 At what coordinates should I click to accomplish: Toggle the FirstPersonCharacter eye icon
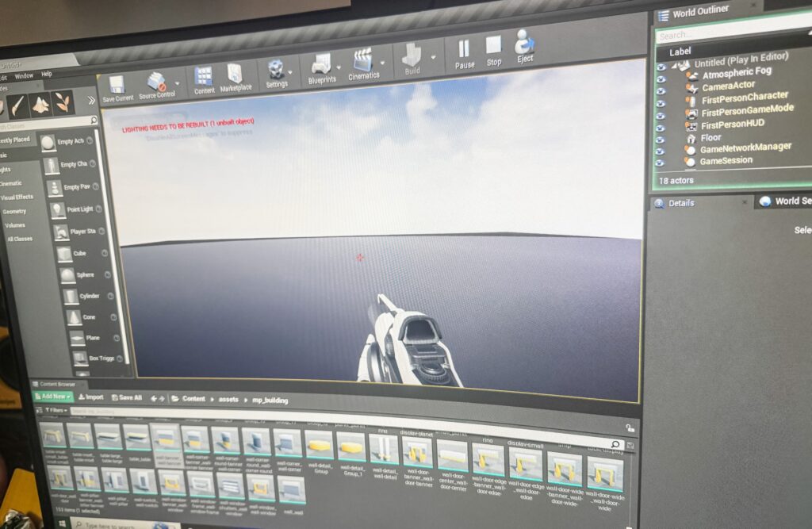tap(661, 104)
